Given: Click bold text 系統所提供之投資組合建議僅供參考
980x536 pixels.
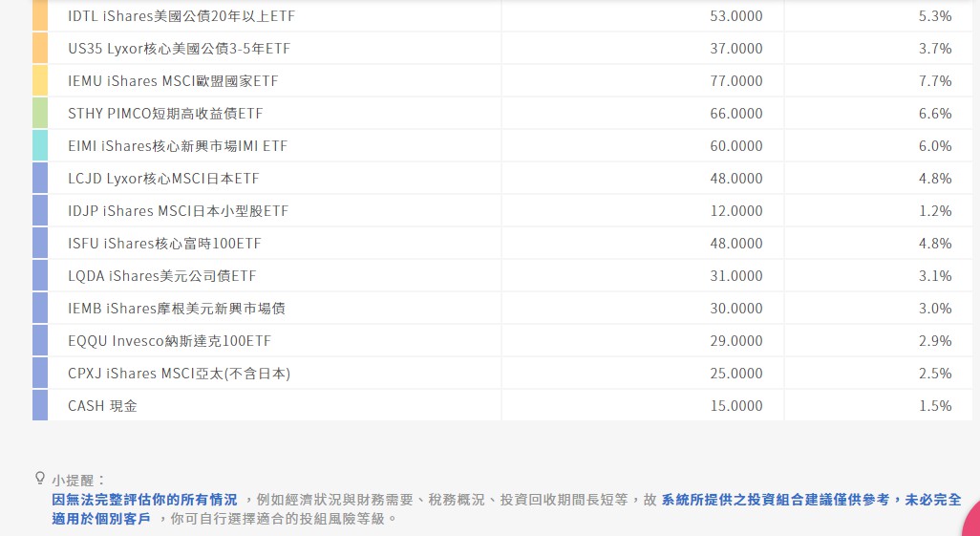Looking at the screenshot, I should coord(775,500).
